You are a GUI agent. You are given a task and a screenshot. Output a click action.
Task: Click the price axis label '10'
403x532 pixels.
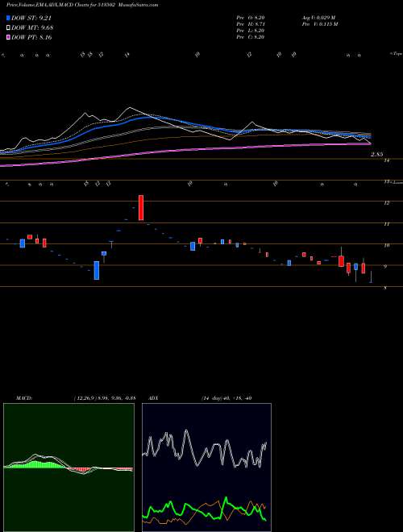[x=386, y=245]
